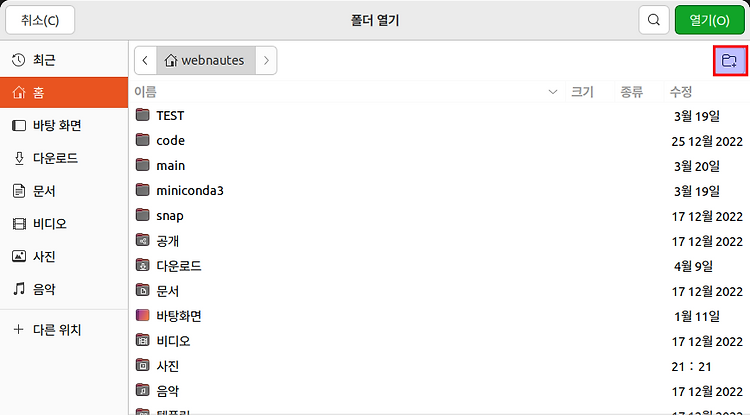Open the 최근 recent location

click(x=64, y=60)
